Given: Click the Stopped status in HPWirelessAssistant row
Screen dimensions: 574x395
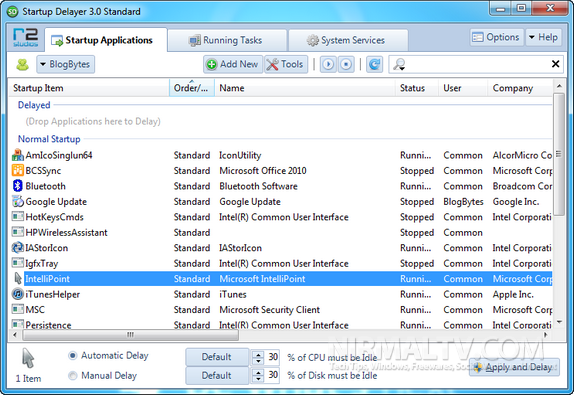Looking at the screenshot, I should pyautogui.click(x=417, y=232).
